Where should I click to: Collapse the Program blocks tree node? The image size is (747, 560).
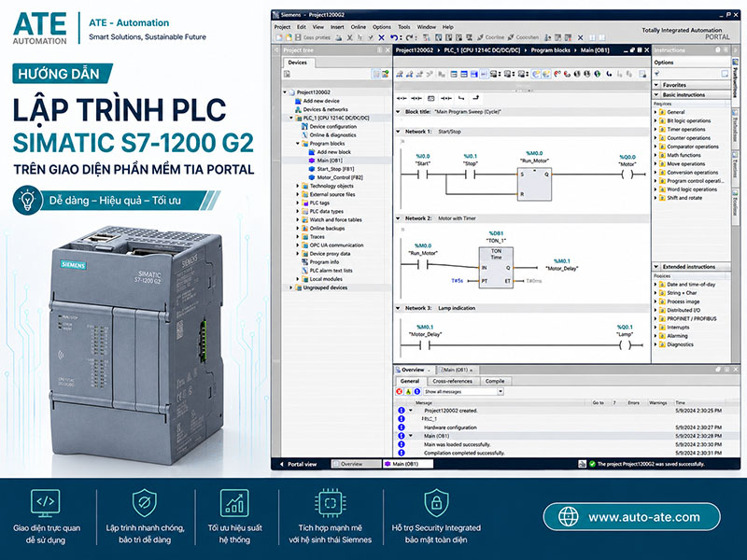(298, 144)
